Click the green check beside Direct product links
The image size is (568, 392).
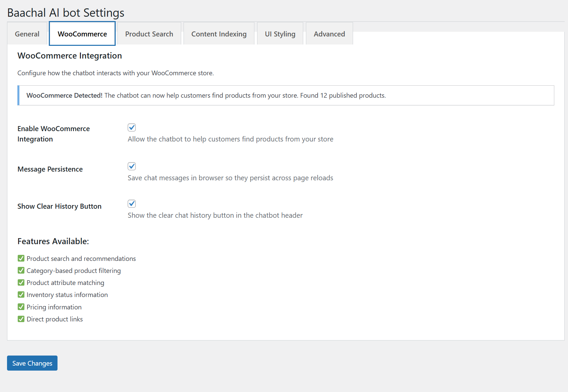21,319
